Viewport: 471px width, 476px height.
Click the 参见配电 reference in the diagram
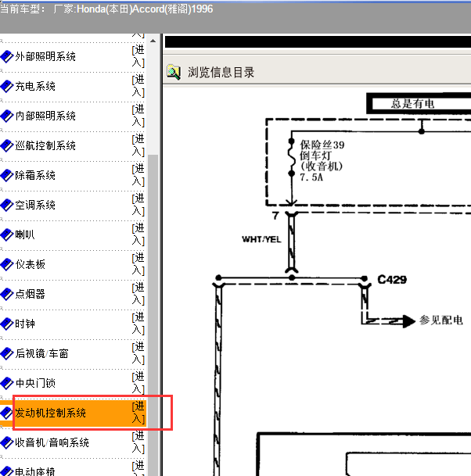pyautogui.click(x=441, y=320)
